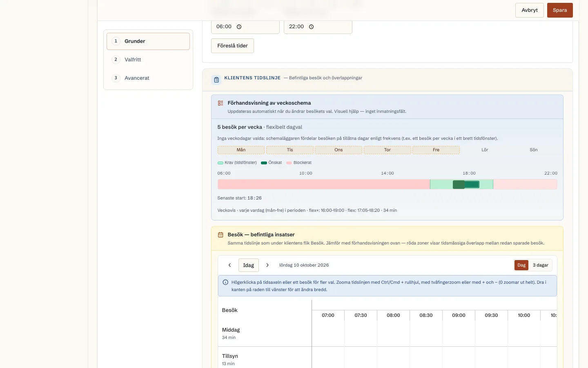This screenshot has width=588, height=368.
Task: Click the list icon beside Förhandsvisning av veckoschema
Action: tap(220, 103)
